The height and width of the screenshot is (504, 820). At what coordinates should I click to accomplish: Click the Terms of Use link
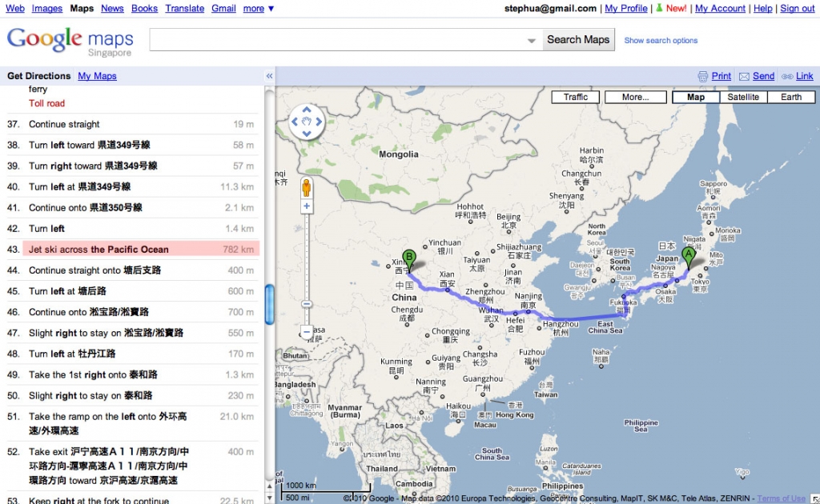(x=781, y=498)
